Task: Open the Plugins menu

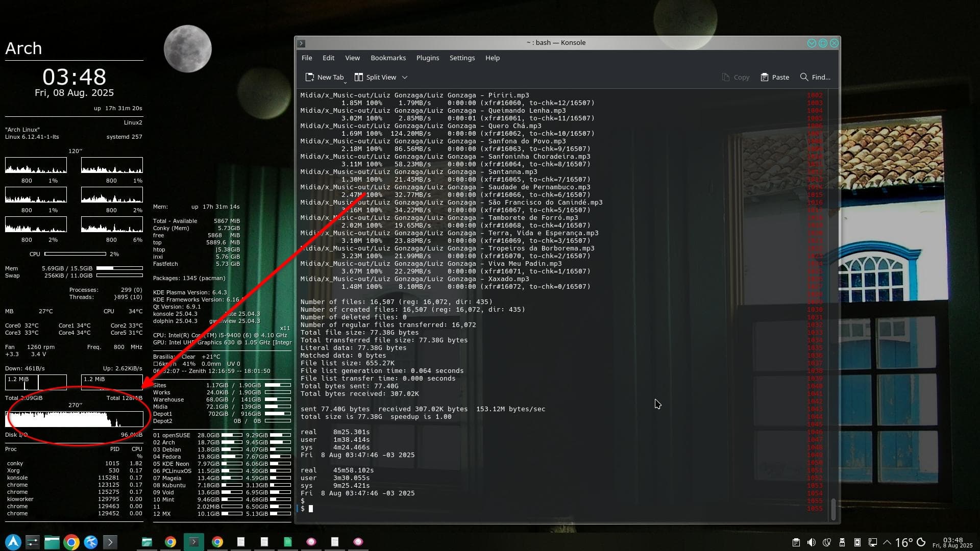Action: pos(427,58)
